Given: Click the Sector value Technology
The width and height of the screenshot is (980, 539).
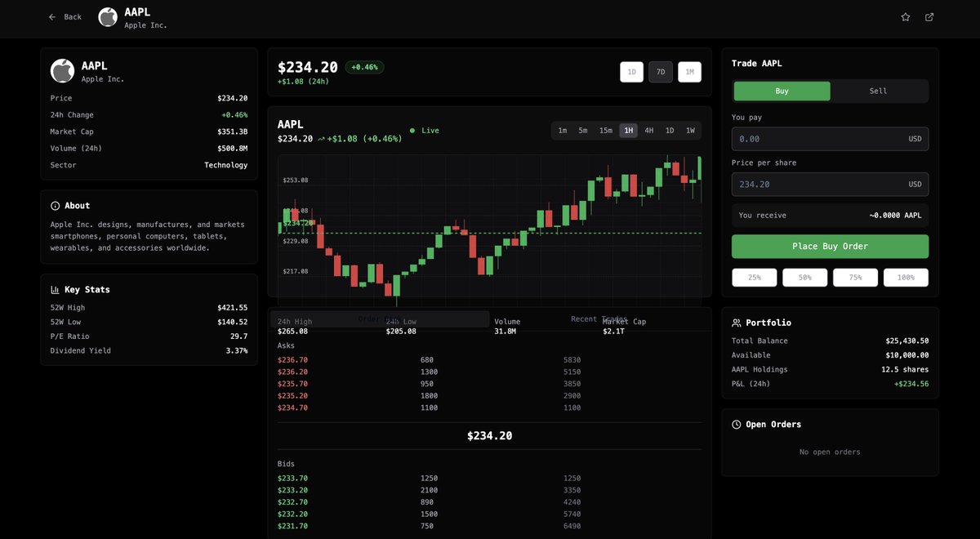Looking at the screenshot, I should pos(226,166).
